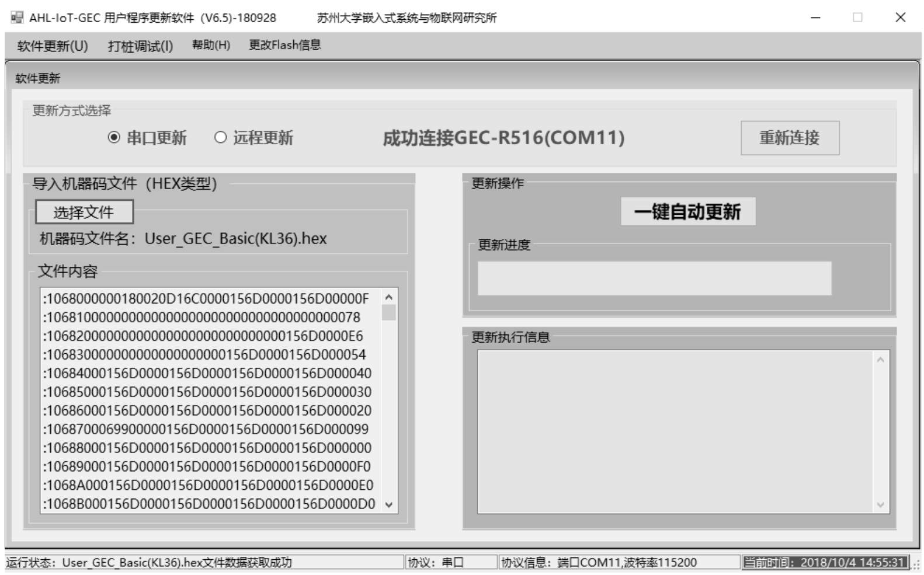Image resolution: width=924 pixels, height=575 pixels.
Task: Click the 更新进度 progress bar
Action: (654, 278)
